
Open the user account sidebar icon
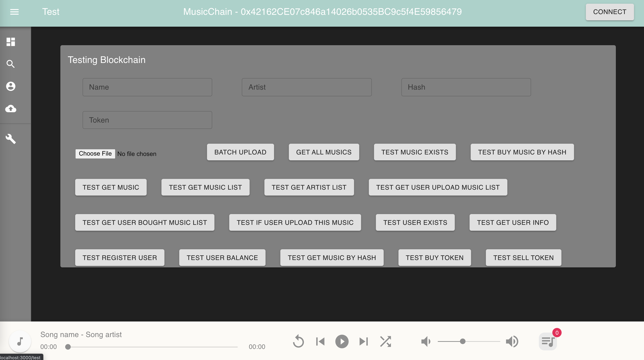11,86
